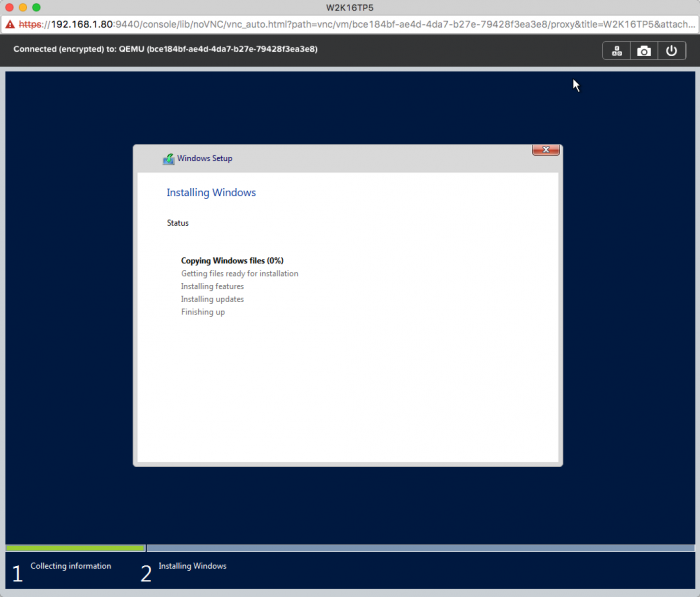Click the 'Installing updates' step
The width and height of the screenshot is (700, 597).
click(212, 299)
